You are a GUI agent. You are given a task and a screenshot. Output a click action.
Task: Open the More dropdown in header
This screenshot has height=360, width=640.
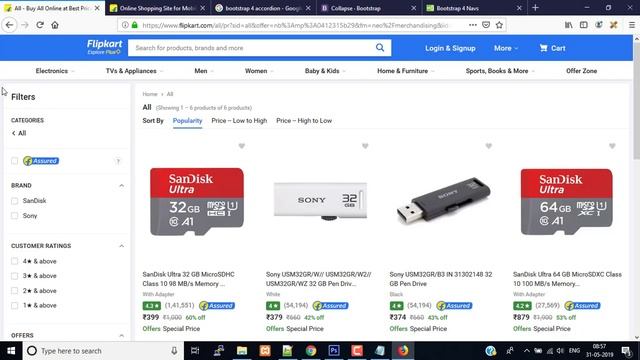tap(506, 48)
